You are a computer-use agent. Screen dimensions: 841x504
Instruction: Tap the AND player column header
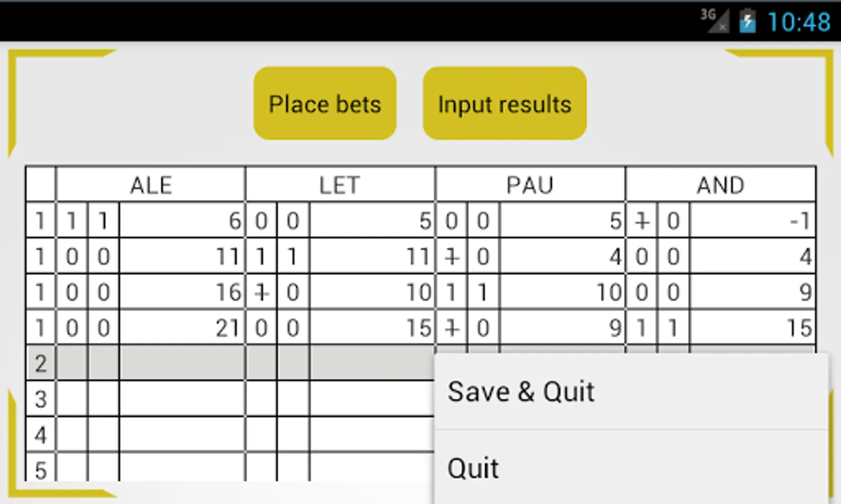(x=720, y=185)
